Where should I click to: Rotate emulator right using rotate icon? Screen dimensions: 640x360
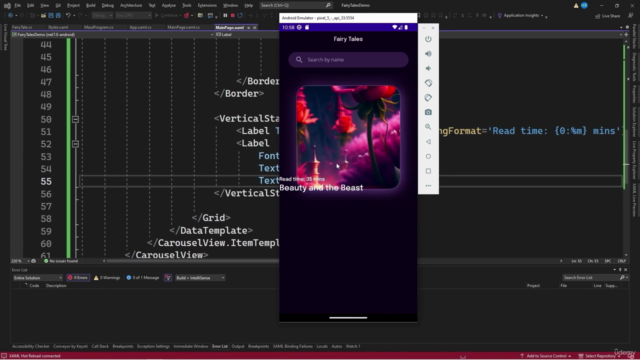click(x=428, y=98)
